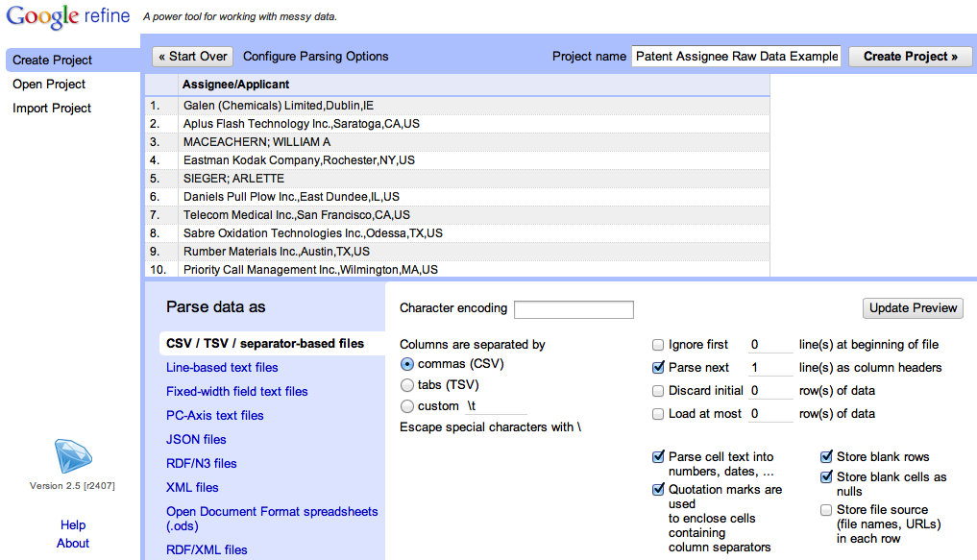The height and width of the screenshot is (560, 977).
Task: Enable Load at most rows checkbox
Action: click(x=658, y=414)
